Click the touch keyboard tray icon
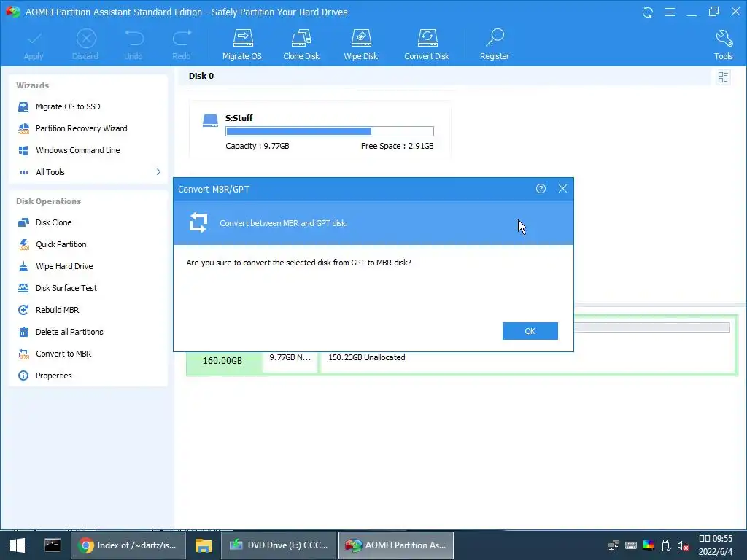 pyautogui.click(x=631, y=545)
